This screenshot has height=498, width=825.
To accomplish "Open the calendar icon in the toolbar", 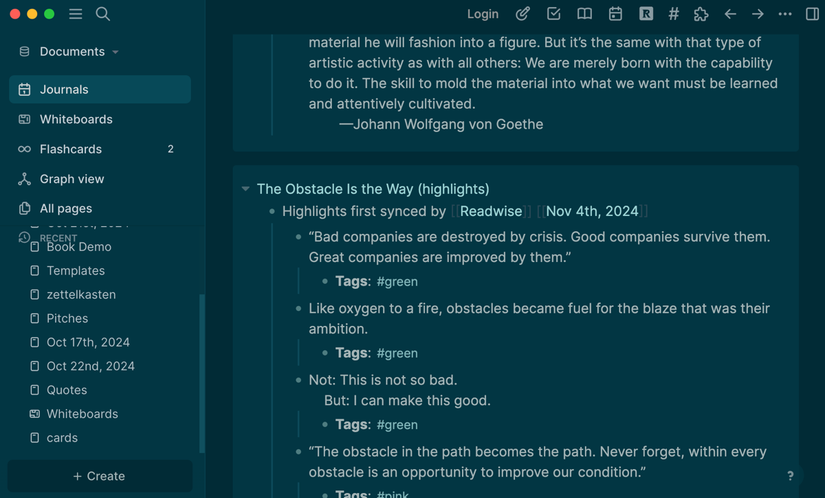I will [615, 14].
